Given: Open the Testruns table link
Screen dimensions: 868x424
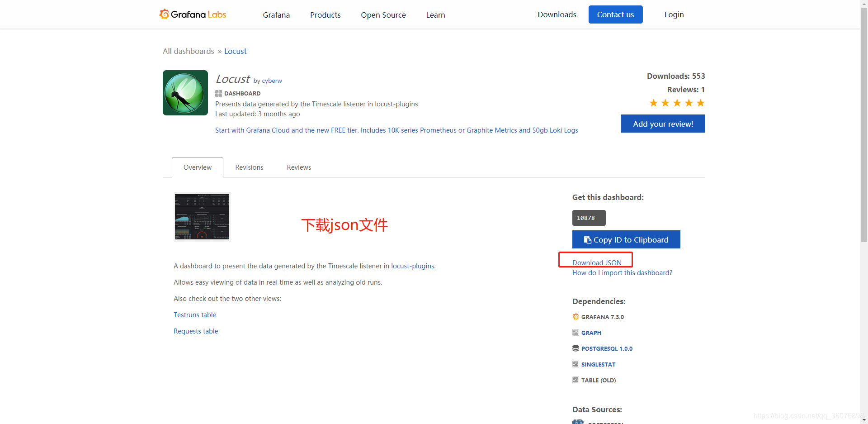Looking at the screenshot, I should (x=195, y=315).
